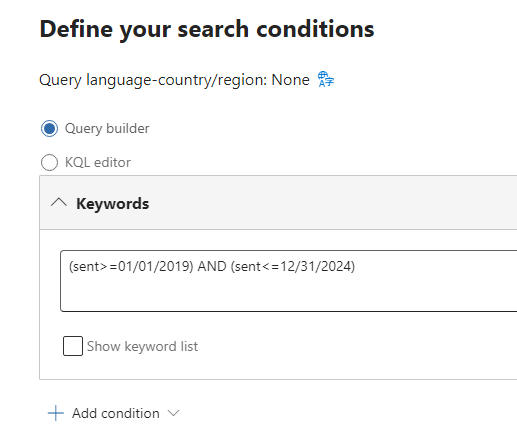This screenshot has height=448, width=517.
Task: Click the AND operator in keywords query
Action: pos(212,267)
